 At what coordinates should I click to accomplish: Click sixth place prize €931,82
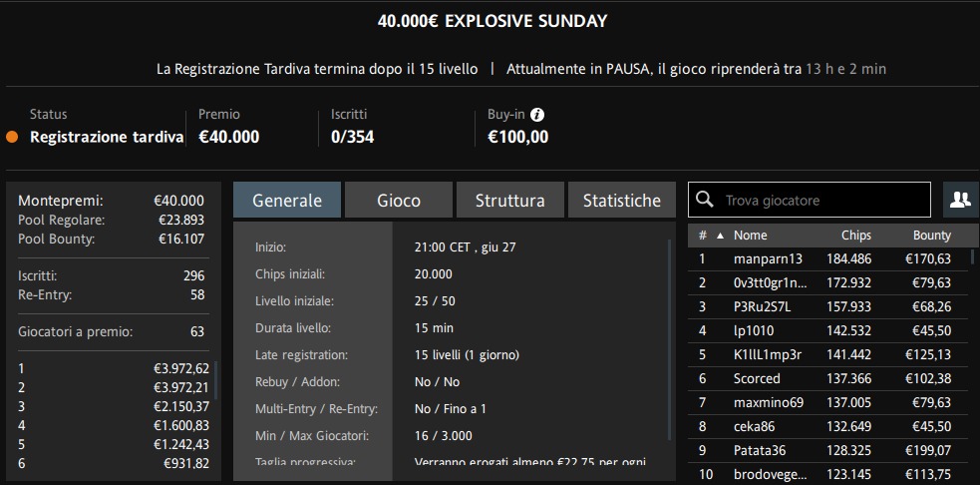pos(186,464)
